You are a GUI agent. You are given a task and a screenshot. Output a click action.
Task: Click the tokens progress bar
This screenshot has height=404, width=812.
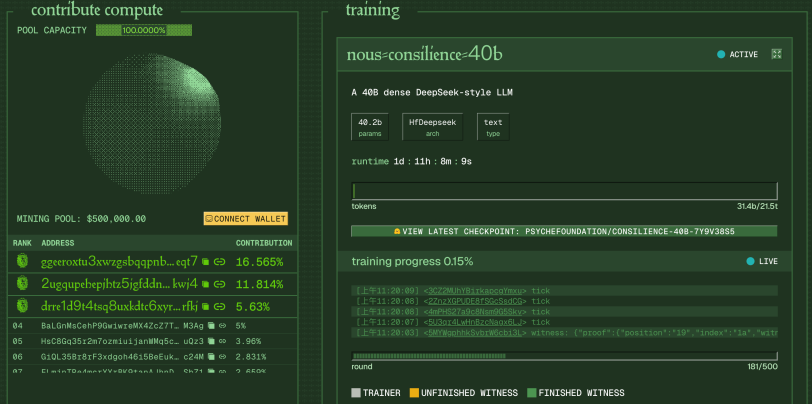pos(564,191)
